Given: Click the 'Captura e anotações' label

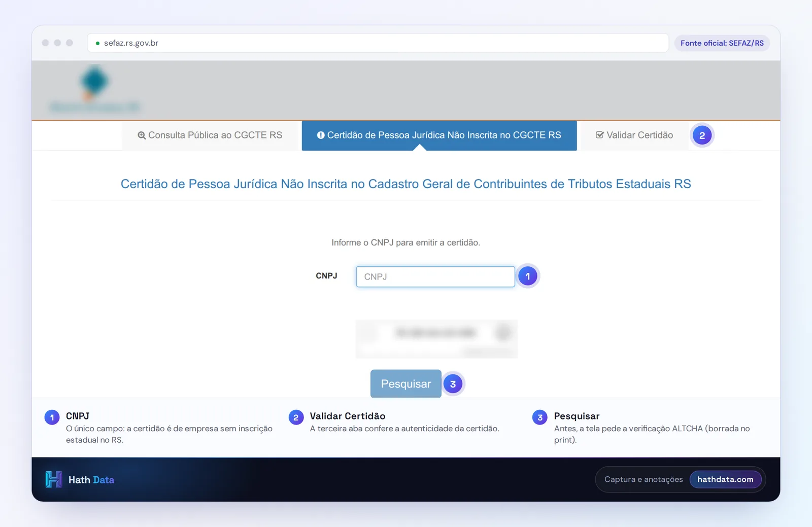Looking at the screenshot, I should [644, 479].
